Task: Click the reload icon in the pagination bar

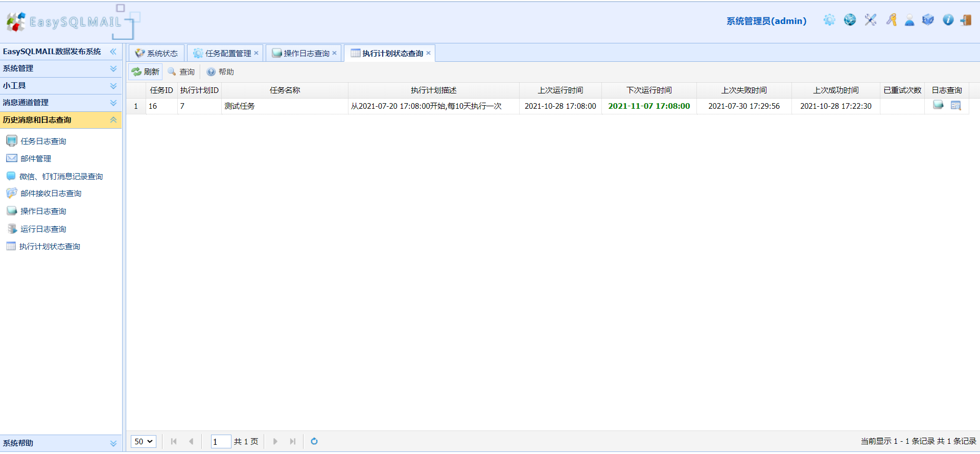Action: (x=314, y=441)
